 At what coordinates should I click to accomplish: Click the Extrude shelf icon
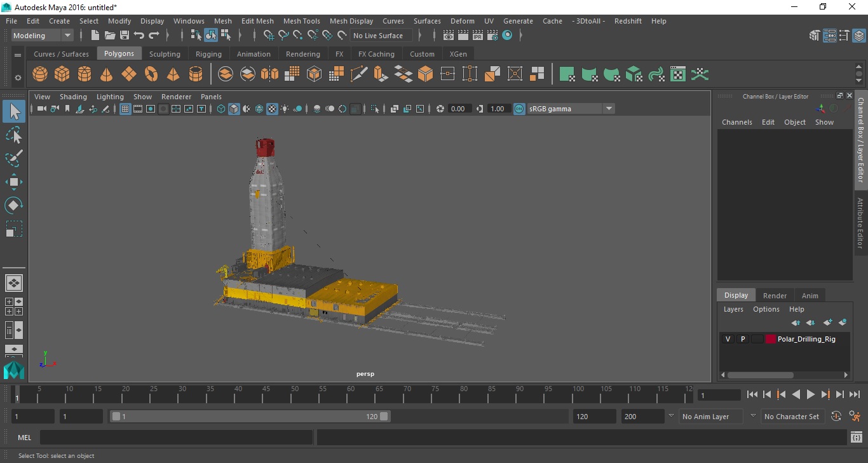381,74
